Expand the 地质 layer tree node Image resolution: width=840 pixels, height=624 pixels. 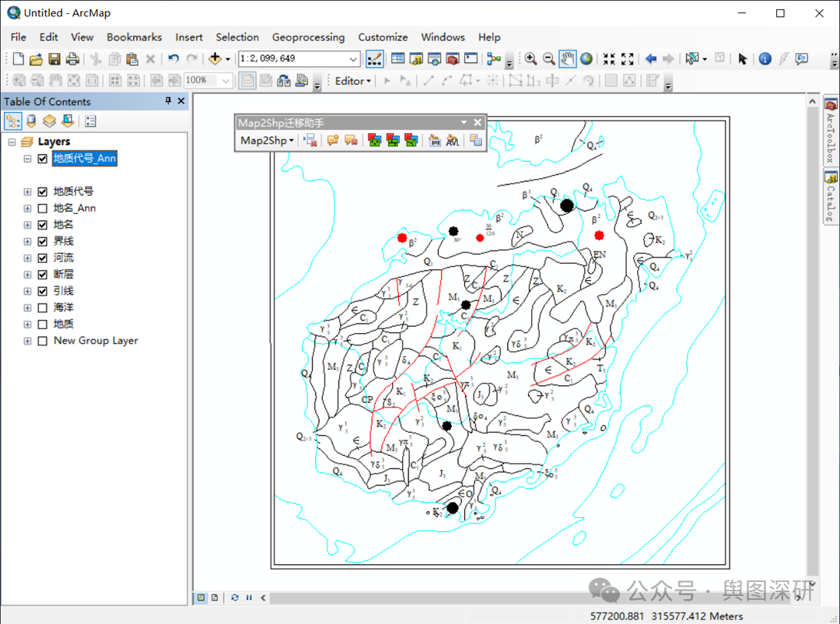(28, 324)
